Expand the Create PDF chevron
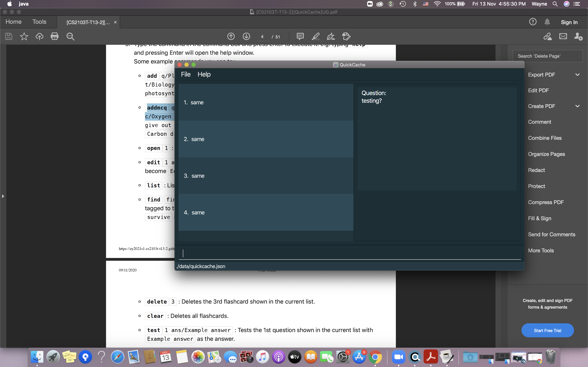This screenshot has width=588, height=367. 577,106
